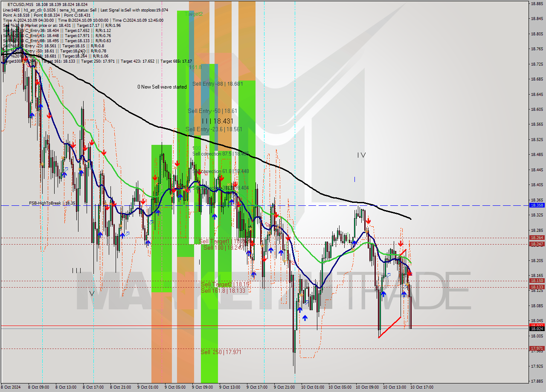This screenshot has width=546, height=392.
Task: Click the 'Sell Target1 | 18.264' label
Action: pyautogui.click(x=224, y=242)
